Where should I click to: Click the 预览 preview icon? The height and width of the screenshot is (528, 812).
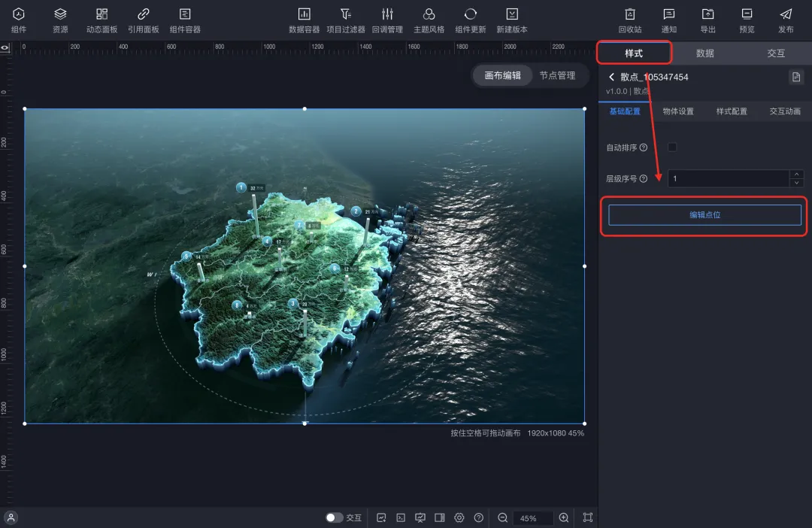tap(747, 14)
